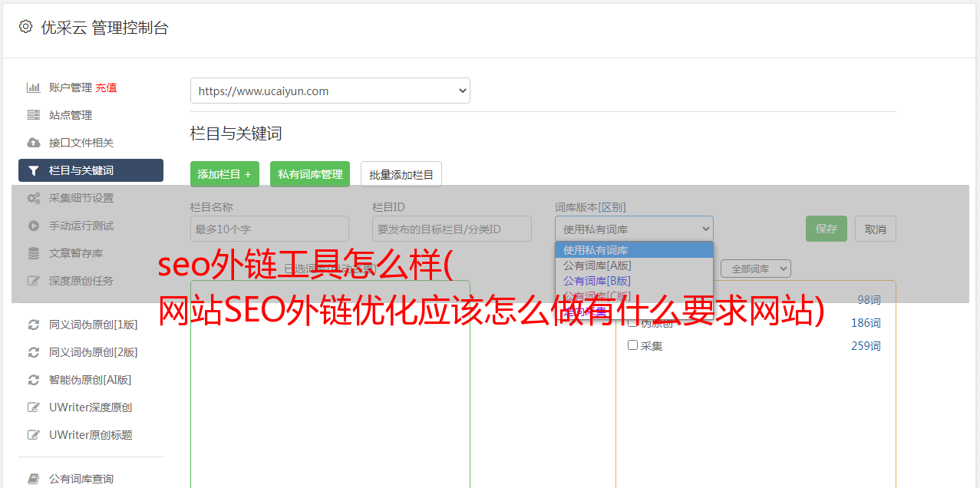This screenshot has width=980, height=488.
Task: Click the bar chart icon for 账户管理
Action: pyautogui.click(x=34, y=87)
